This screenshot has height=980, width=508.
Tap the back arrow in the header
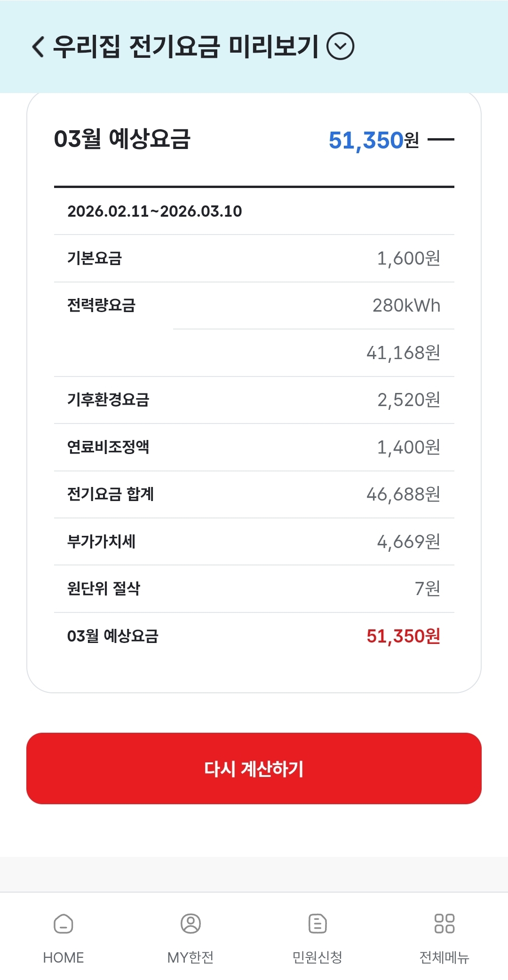[x=39, y=47]
